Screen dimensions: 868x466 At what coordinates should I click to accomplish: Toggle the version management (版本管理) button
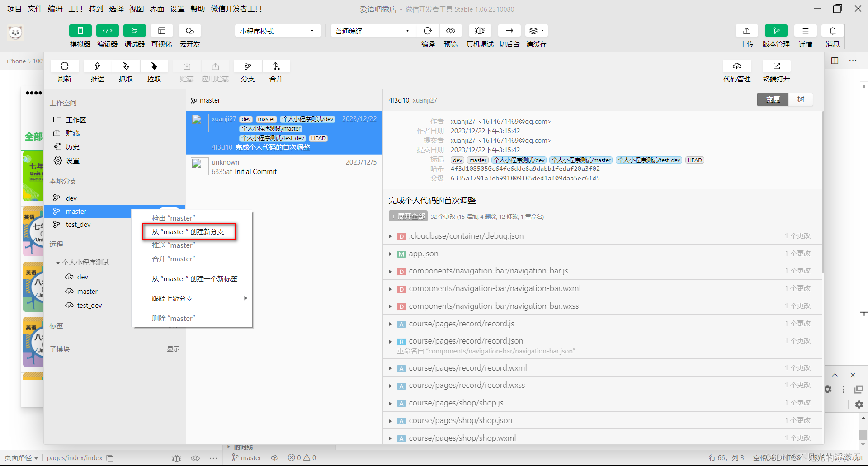click(x=776, y=31)
